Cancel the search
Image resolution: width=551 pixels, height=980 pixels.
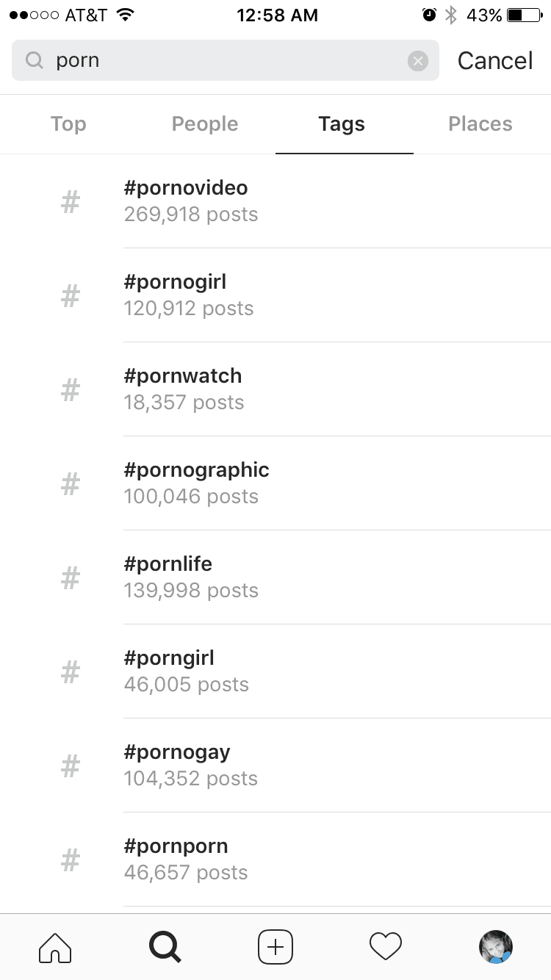[x=495, y=61]
